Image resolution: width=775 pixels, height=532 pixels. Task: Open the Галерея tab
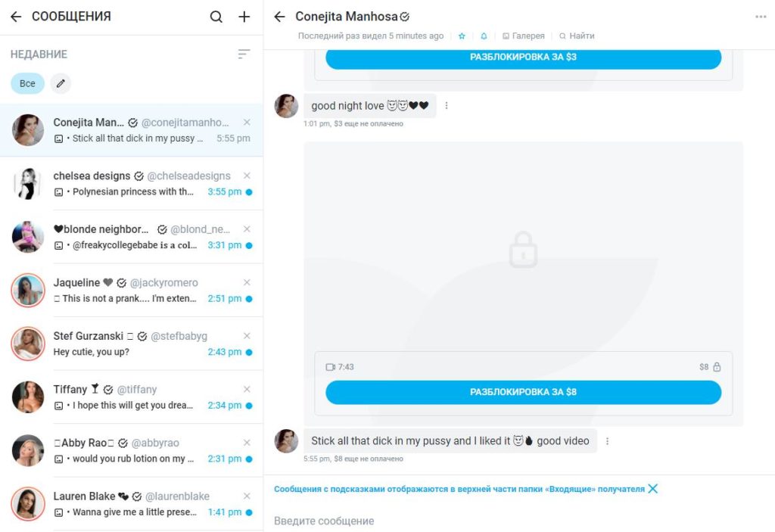[x=524, y=36]
